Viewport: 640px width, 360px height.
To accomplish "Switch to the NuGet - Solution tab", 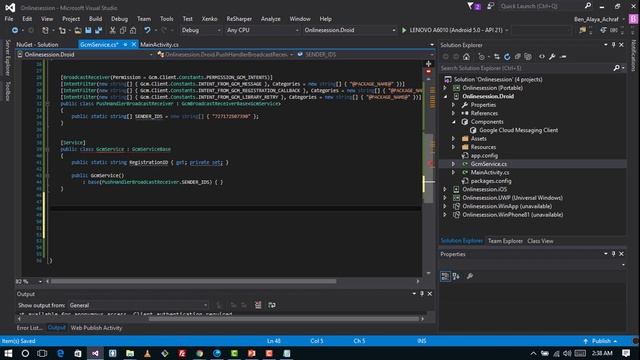I will [x=37, y=44].
